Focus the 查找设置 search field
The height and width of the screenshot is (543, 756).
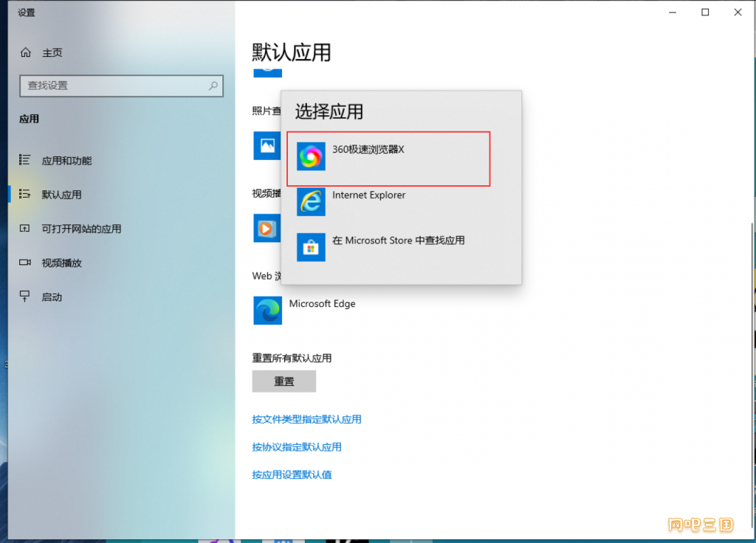[122, 86]
